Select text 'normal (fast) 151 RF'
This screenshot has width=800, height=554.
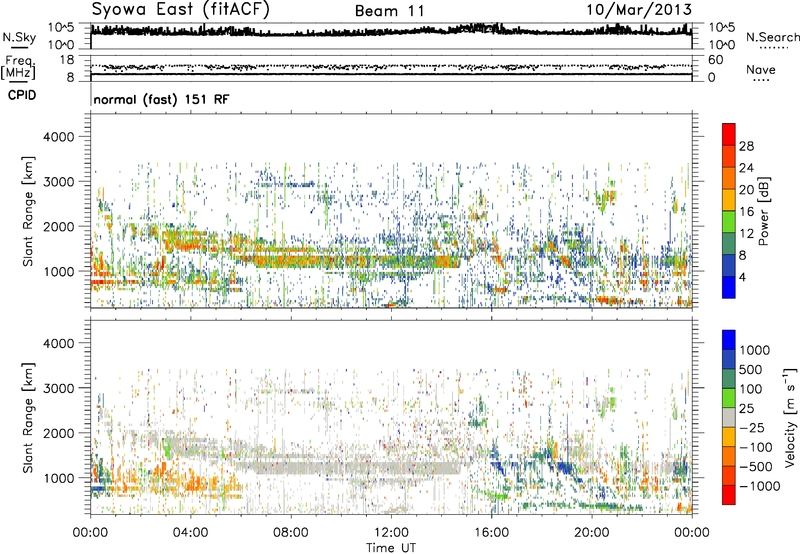coord(162,99)
